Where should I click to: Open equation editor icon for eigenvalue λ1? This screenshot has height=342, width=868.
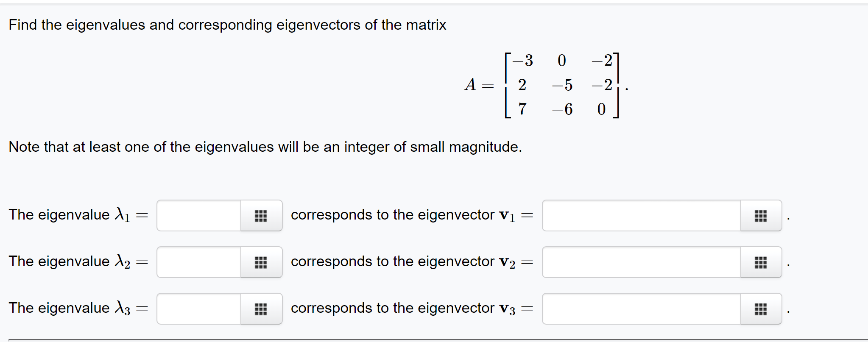[261, 216]
